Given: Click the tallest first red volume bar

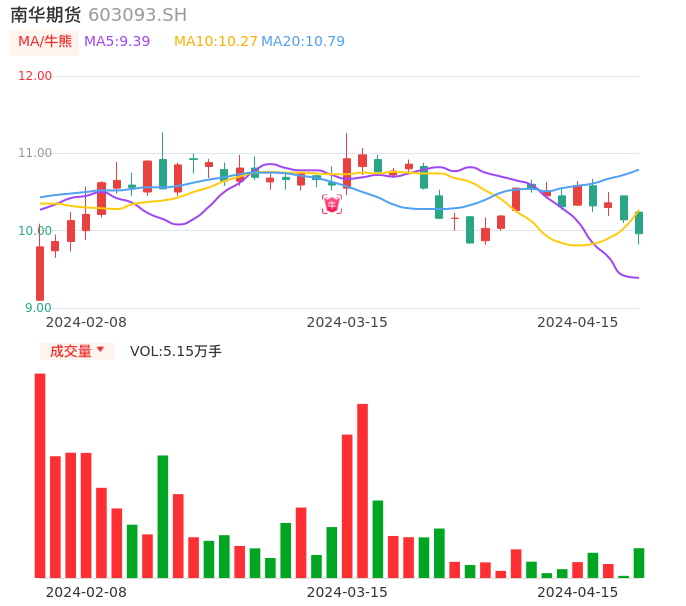Looking at the screenshot, I should (x=40, y=476).
